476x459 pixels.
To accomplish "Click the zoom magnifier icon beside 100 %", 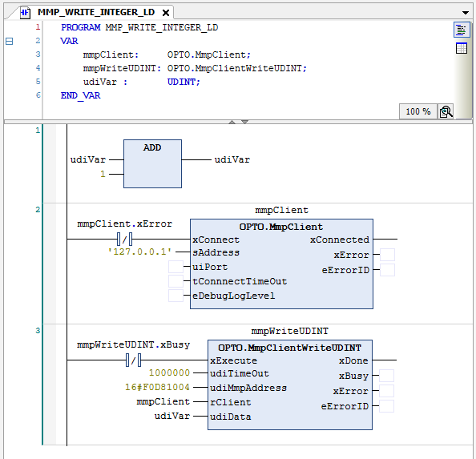I will click(446, 111).
